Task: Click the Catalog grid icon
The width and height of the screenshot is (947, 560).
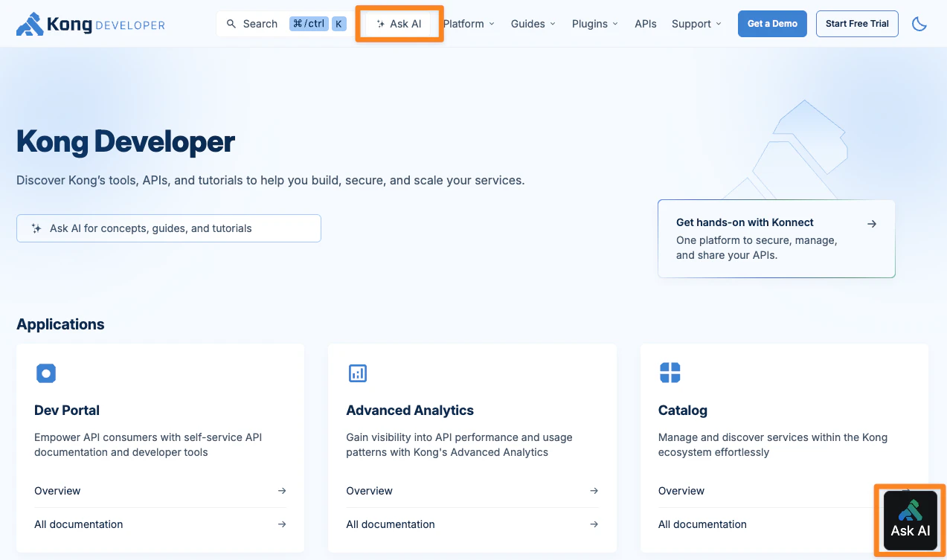Action: (x=670, y=373)
